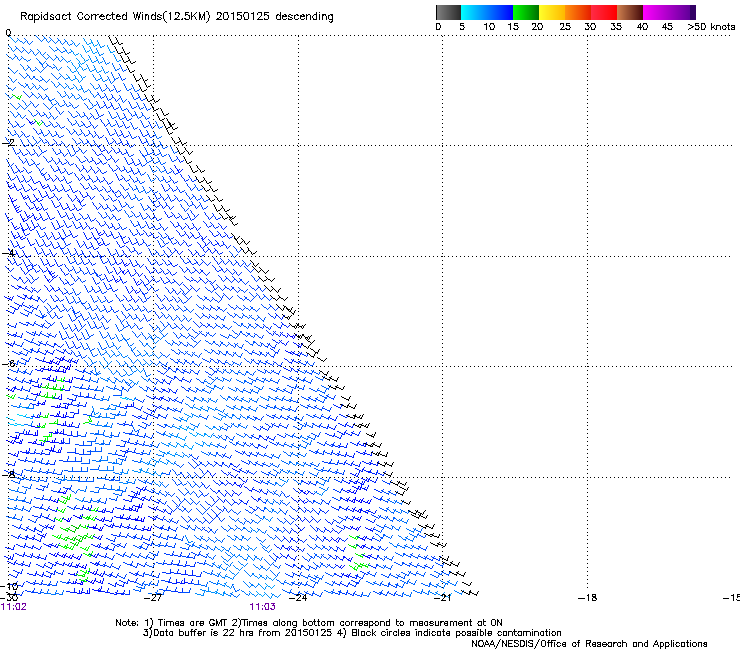The image size is (740, 650).
Task: Click the gray 0-5 knots color band
Action: point(448,12)
